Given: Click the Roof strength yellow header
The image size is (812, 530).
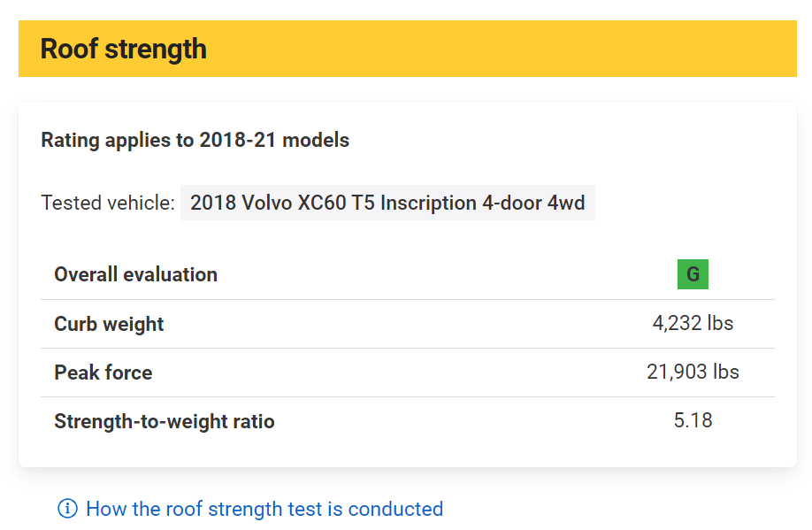Looking at the screenshot, I should (408, 49).
